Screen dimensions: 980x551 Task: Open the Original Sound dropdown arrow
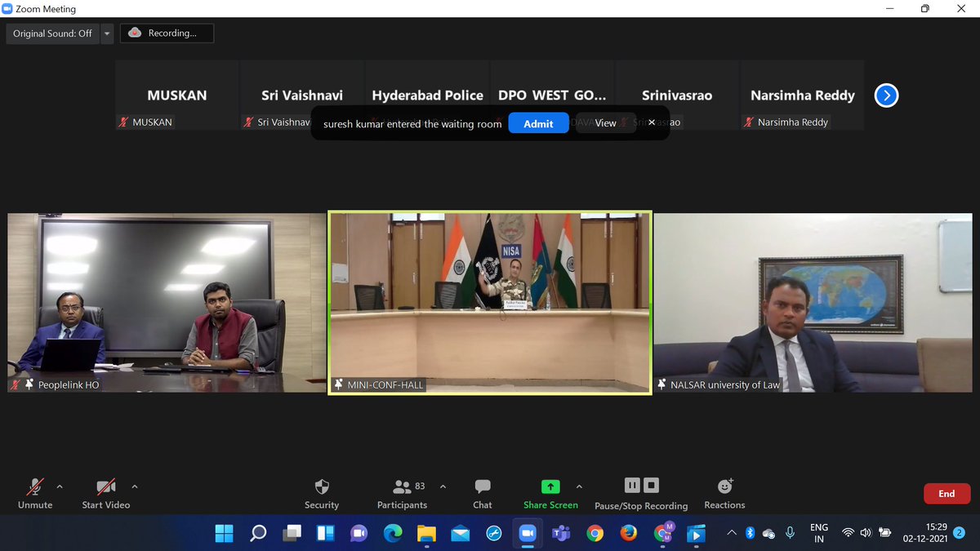tap(107, 33)
